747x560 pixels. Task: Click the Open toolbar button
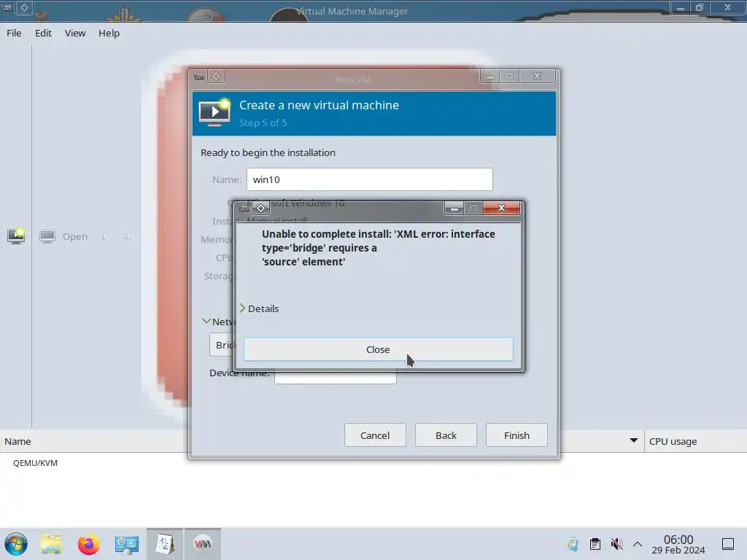point(64,236)
